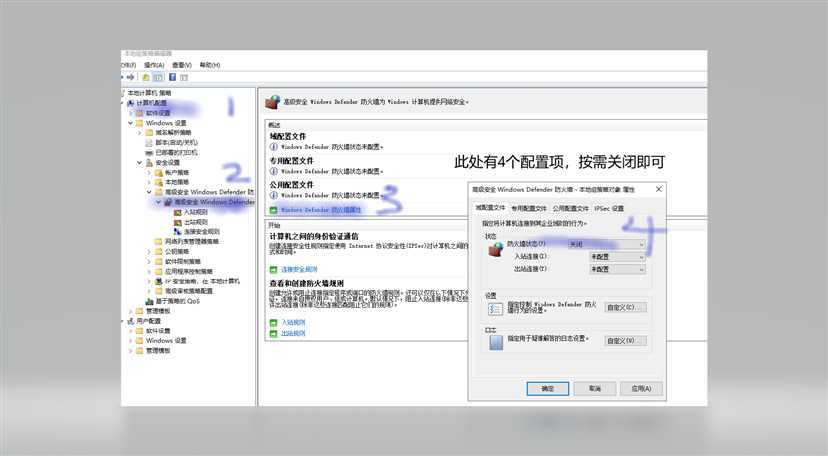Viewport: 828px width, 456px height.
Task: Click 自定义(C) button in 设置 section
Action: [625, 307]
